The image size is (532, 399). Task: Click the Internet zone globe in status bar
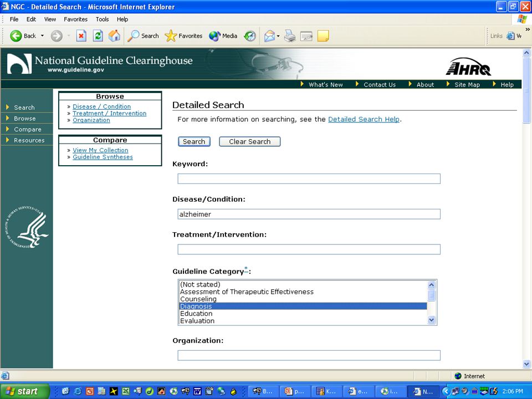458,376
